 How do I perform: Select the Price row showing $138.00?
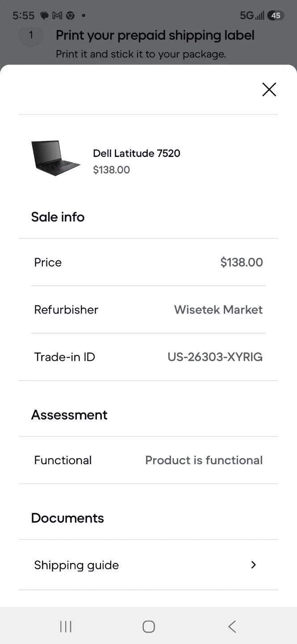[x=148, y=262]
